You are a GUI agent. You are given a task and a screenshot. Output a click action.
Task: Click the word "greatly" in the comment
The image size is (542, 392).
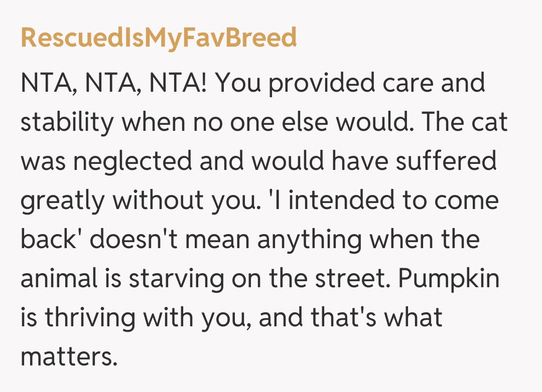click(62, 201)
